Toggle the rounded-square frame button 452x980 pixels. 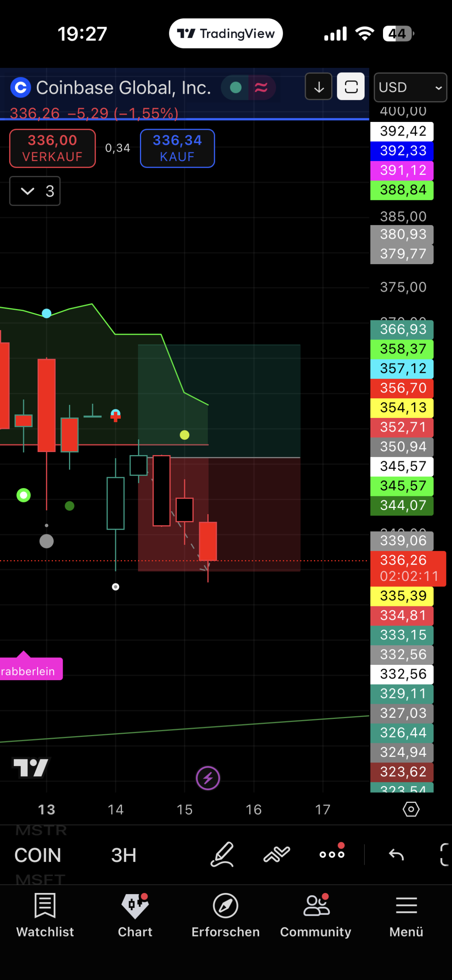click(351, 87)
